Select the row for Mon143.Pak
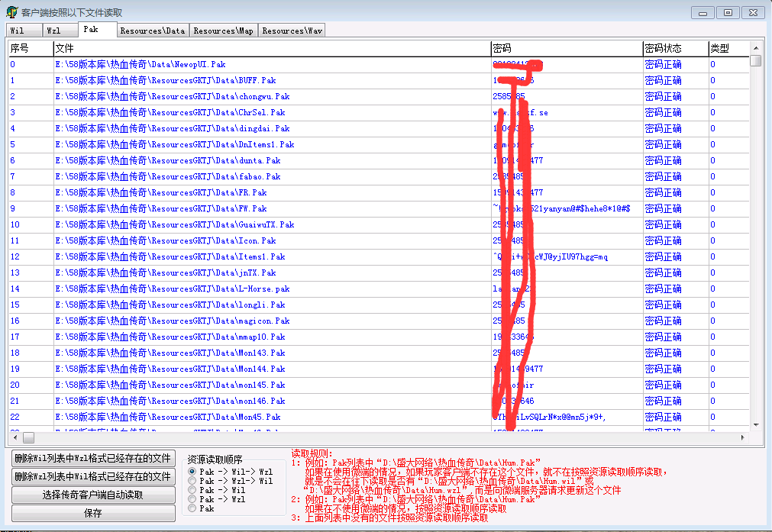Image resolution: width=772 pixels, height=532 pixels. (x=379, y=353)
